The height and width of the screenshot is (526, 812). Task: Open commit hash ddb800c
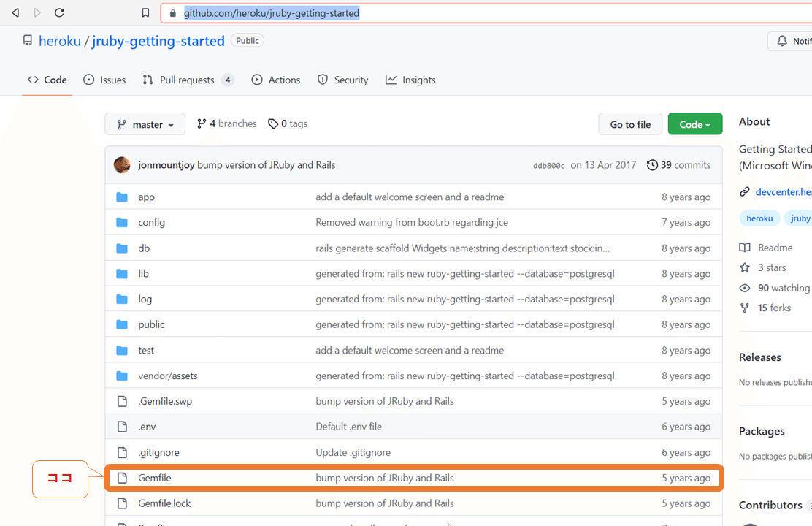(549, 165)
